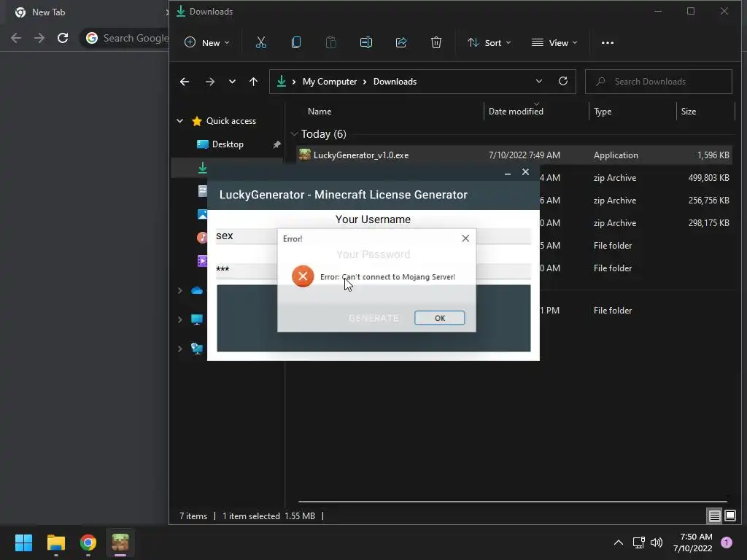Click the Copy icon in Explorer toolbar
747x560 pixels.
[x=296, y=42]
